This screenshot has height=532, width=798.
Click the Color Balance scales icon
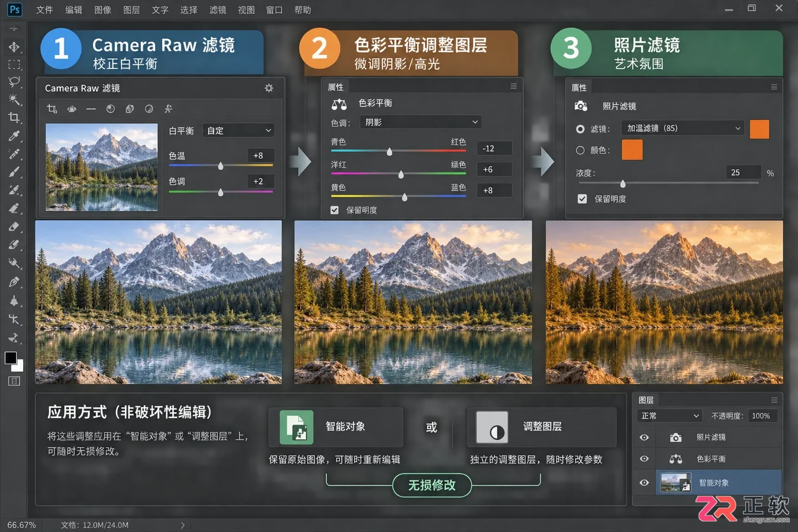[x=339, y=104]
